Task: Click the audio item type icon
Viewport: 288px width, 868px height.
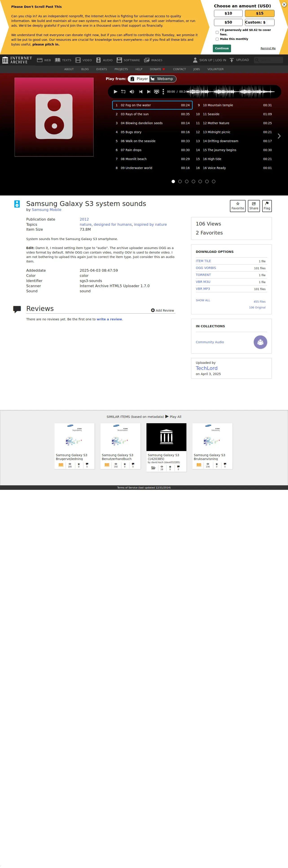Action: click(x=17, y=204)
